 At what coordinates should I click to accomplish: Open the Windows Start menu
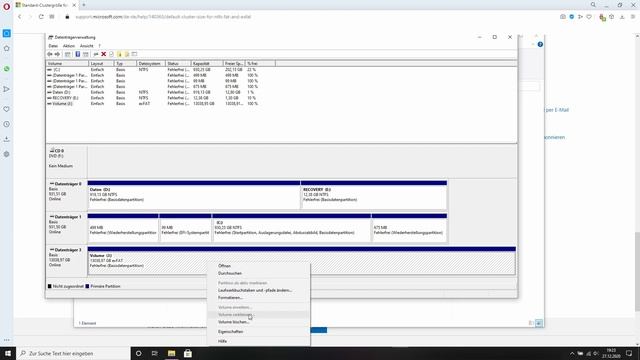(8, 353)
